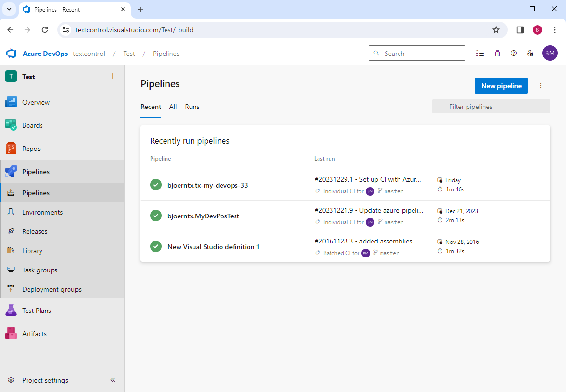Open Test Plans from the sidebar
The width and height of the screenshot is (566, 392).
[x=36, y=310]
